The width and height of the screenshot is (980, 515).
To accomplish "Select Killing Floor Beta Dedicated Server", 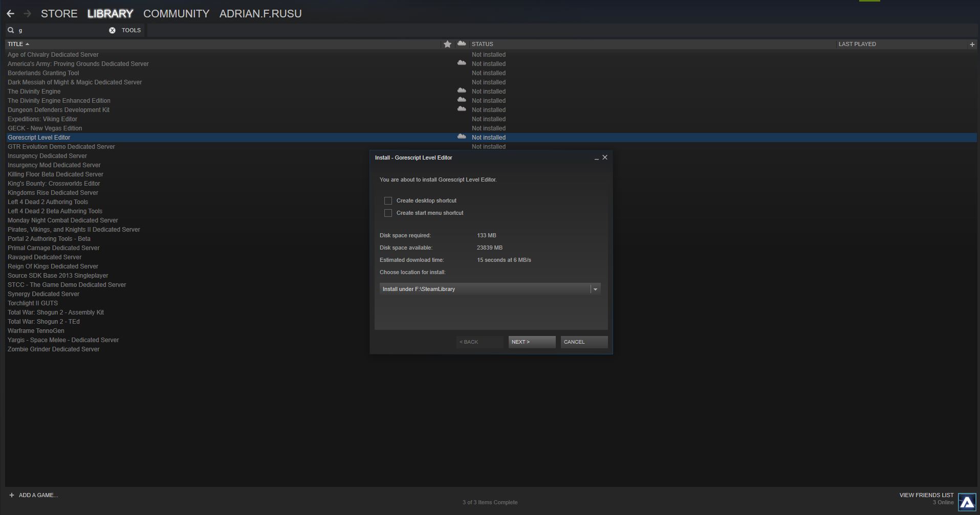I will [x=55, y=174].
